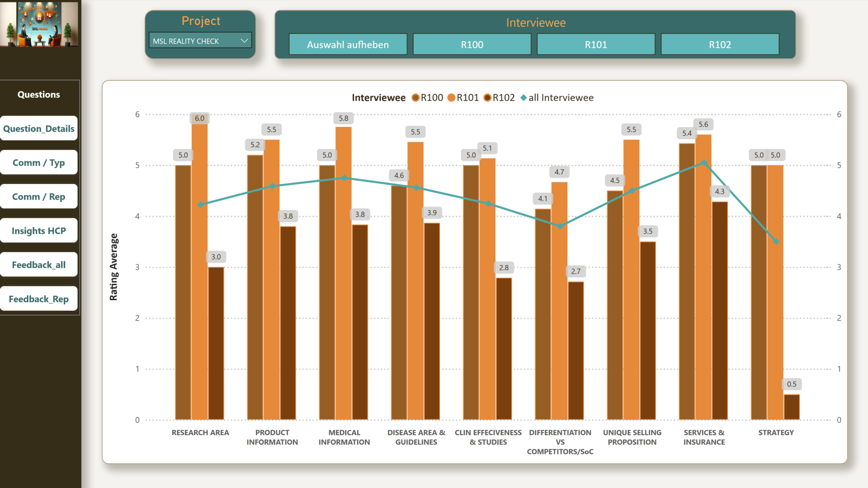The height and width of the screenshot is (488, 868).
Task: Click the R101 orange bar for STRATEGY
Action: pos(775,292)
